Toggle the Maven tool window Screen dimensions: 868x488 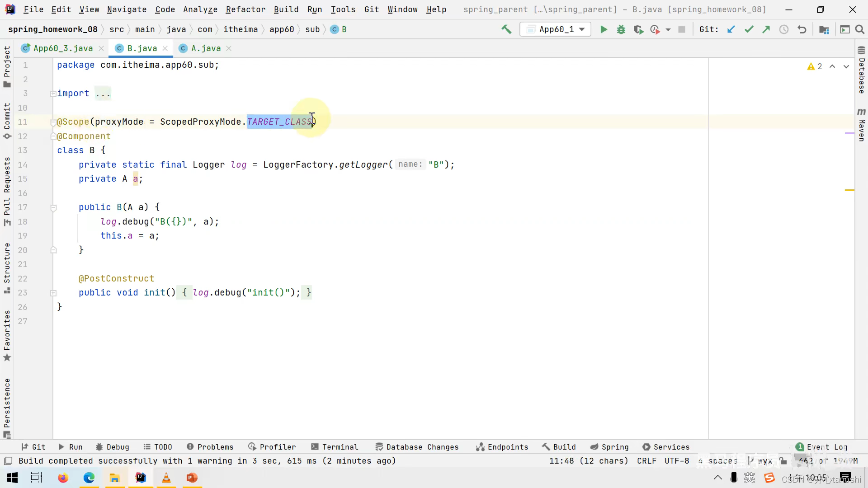[x=861, y=125]
